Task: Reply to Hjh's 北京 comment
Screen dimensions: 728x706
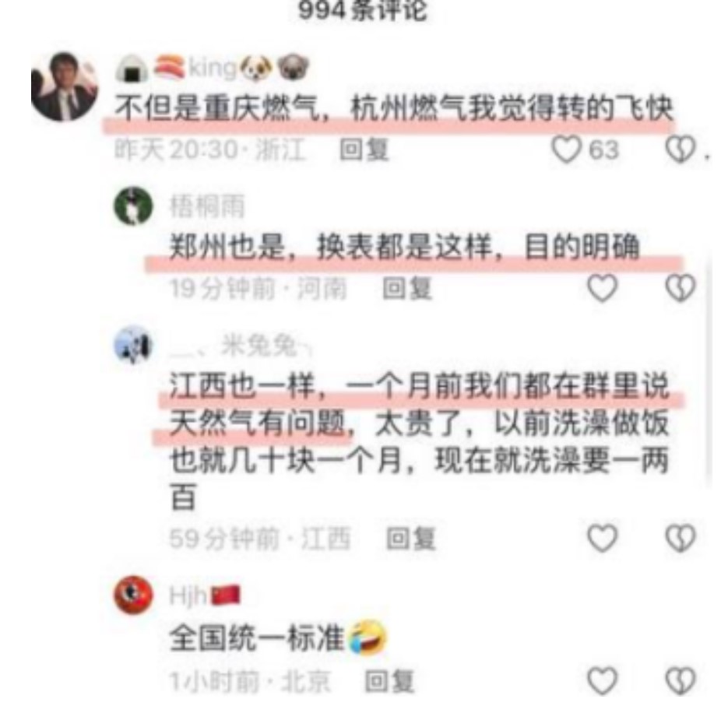Action: [389, 681]
